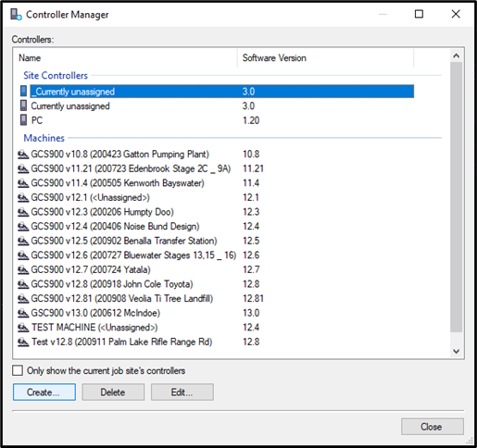
Task: Click excavator icon beside Gatton Pumping Plant
Action: [x=23, y=154]
